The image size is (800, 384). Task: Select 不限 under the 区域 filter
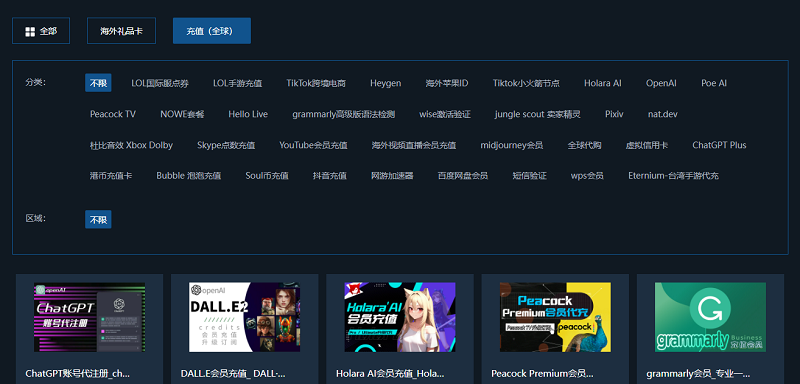[98, 220]
